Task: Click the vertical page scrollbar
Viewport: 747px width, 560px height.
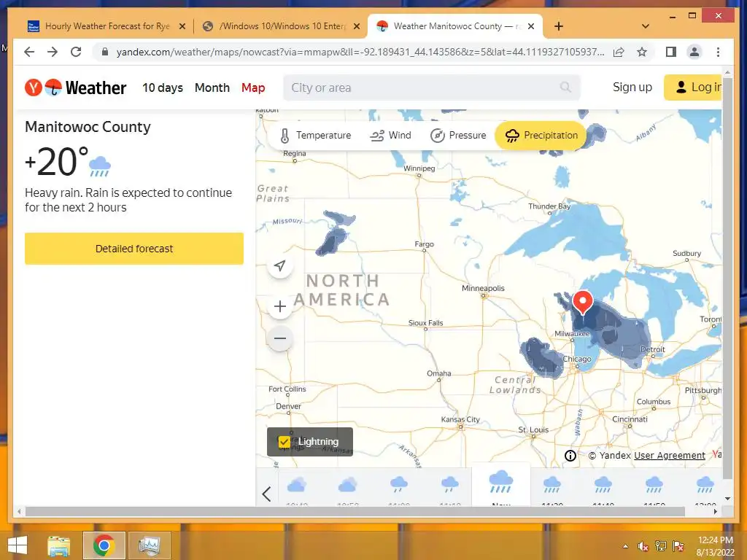Action: coord(727,279)
